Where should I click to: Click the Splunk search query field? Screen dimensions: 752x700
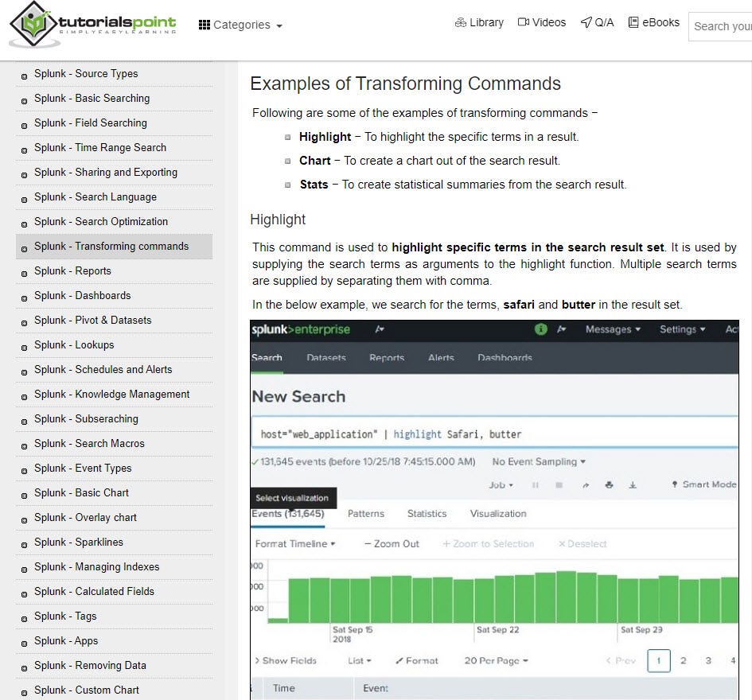pyautogui.click(x=494, y=433)
